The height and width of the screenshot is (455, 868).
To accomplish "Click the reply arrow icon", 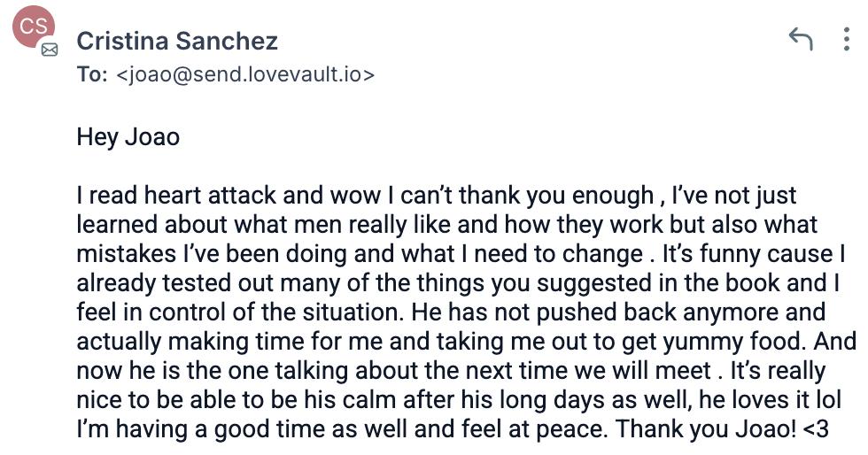I will tap(800, 39).
